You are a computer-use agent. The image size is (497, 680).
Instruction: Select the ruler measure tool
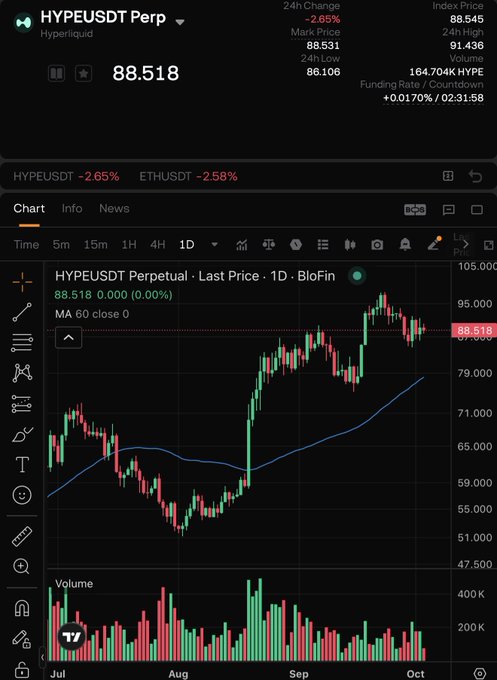tap(22, 536)
